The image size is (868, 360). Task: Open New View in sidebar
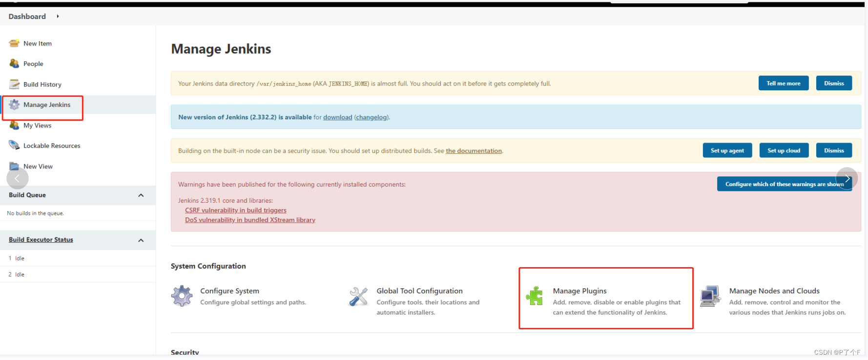tap(38, 167)
